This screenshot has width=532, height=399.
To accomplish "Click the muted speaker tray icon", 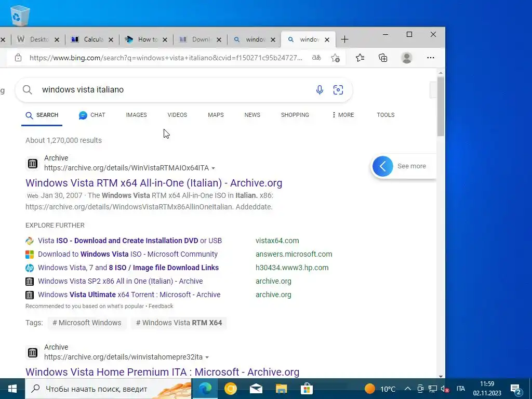I will pyautogui.click(x=445, y=389).
